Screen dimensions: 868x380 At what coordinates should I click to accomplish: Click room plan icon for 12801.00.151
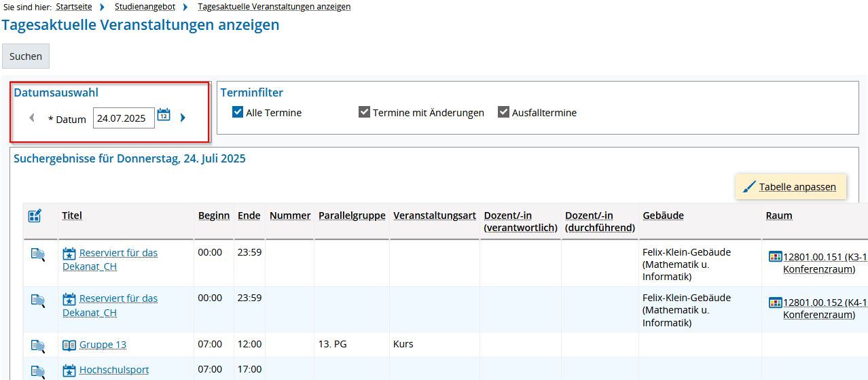(775, 256)
